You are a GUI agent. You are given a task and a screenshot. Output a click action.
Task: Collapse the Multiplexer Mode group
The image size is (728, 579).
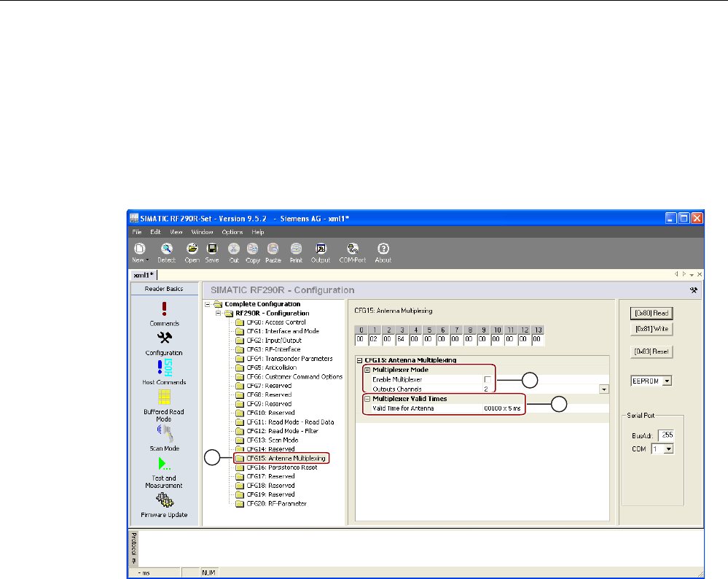coord(367,370)
